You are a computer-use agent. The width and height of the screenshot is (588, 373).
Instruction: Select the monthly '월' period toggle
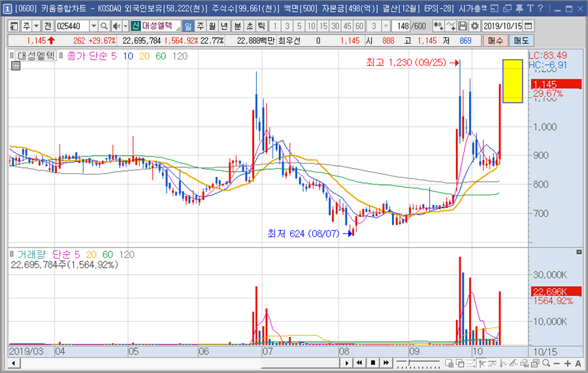[x=212, y=26]
